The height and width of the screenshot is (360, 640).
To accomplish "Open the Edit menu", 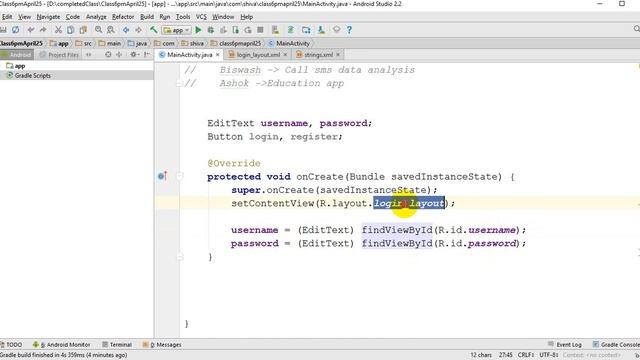I will (7, 17).
